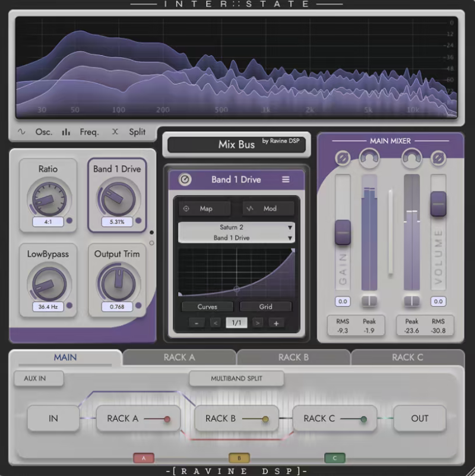Click the Volume 0.0 value box

point(438,301)
